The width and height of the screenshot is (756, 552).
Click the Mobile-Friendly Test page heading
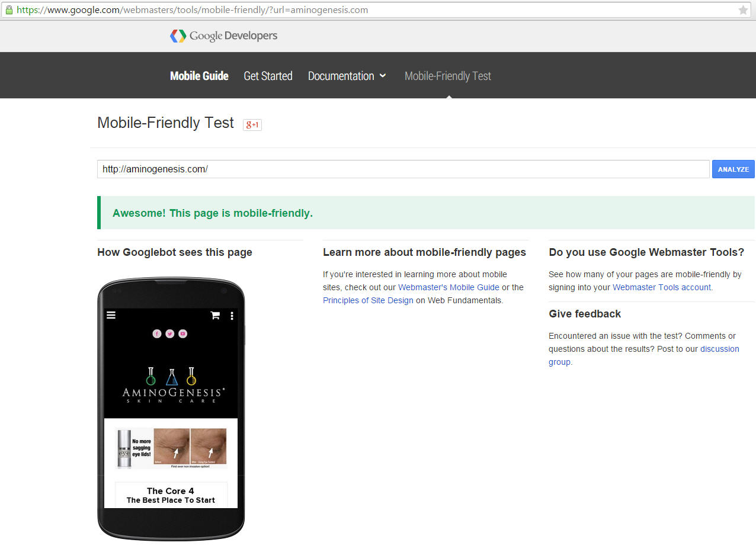point(166,123)
